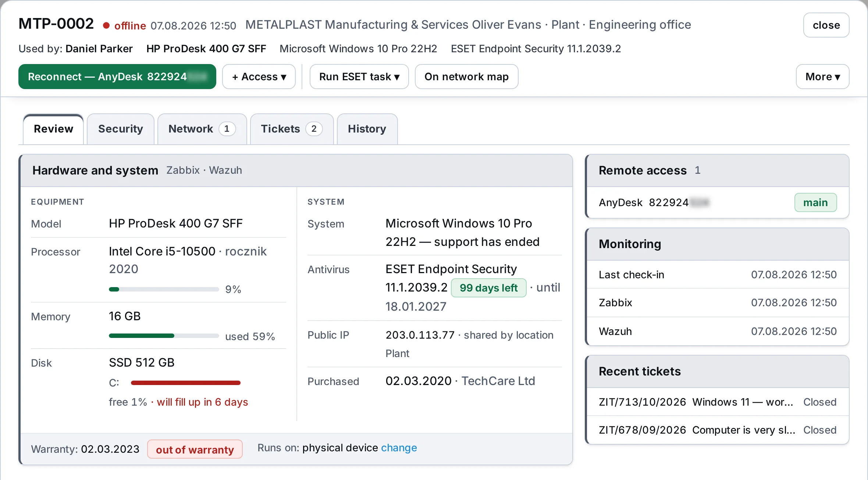Open the More dropdown menu
This screenshot has height=480, width=868.
click(x=822, y=77)
